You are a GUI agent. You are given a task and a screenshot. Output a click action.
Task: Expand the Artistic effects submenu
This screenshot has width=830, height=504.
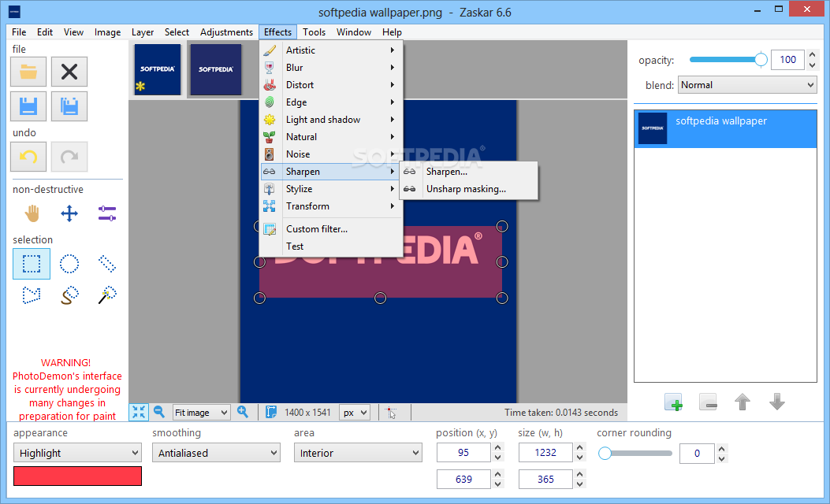pyautogui.click(x=331, y=50)
